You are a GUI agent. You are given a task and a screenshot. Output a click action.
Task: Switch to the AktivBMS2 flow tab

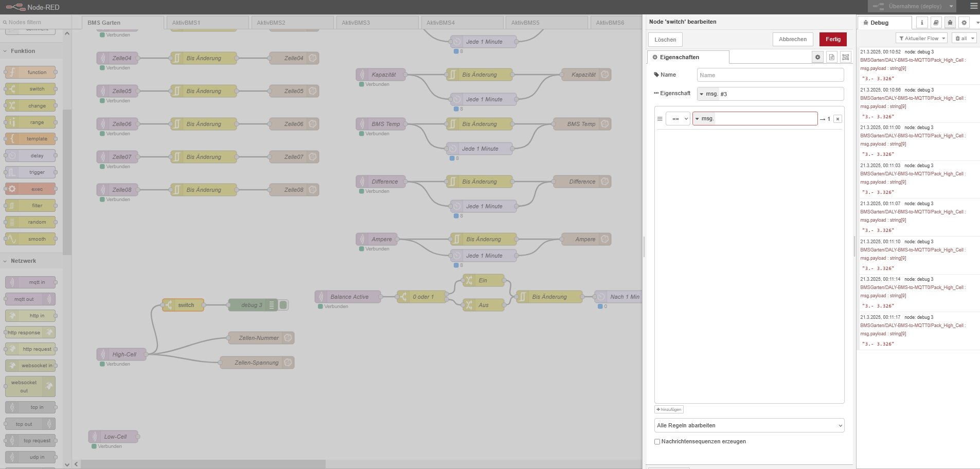tap(292, 23)
